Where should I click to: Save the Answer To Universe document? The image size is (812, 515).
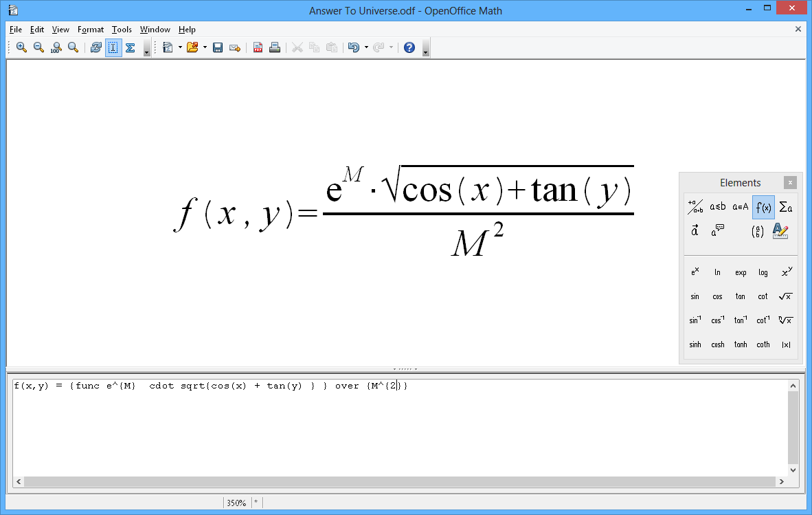[x=217, y=47]
